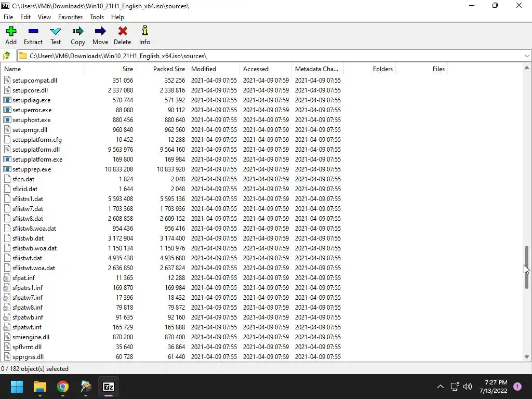The image size is (532, 399).
Task: Select the file sflistwb.dat
Action: [28, 238]
